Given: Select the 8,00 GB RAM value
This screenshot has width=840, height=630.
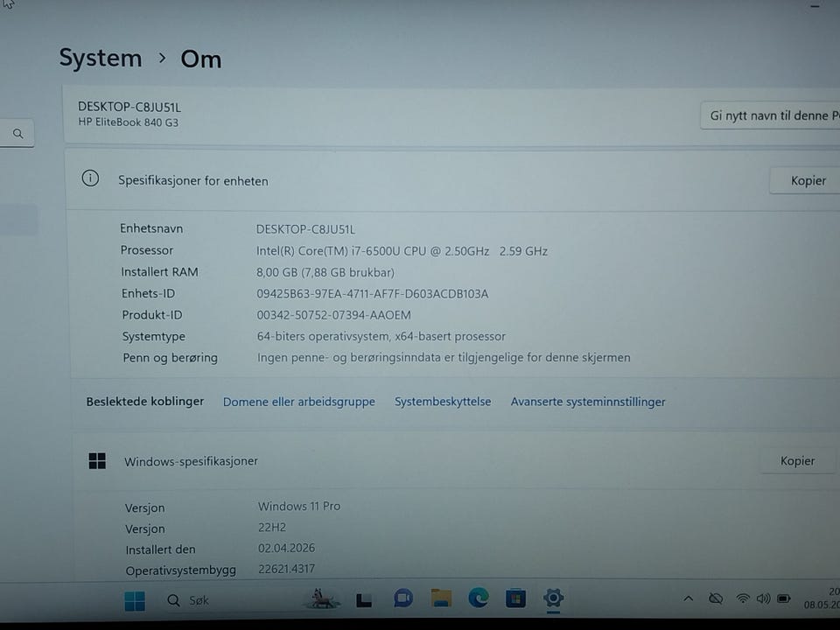Looking at the screenshot, I should 325,273.
